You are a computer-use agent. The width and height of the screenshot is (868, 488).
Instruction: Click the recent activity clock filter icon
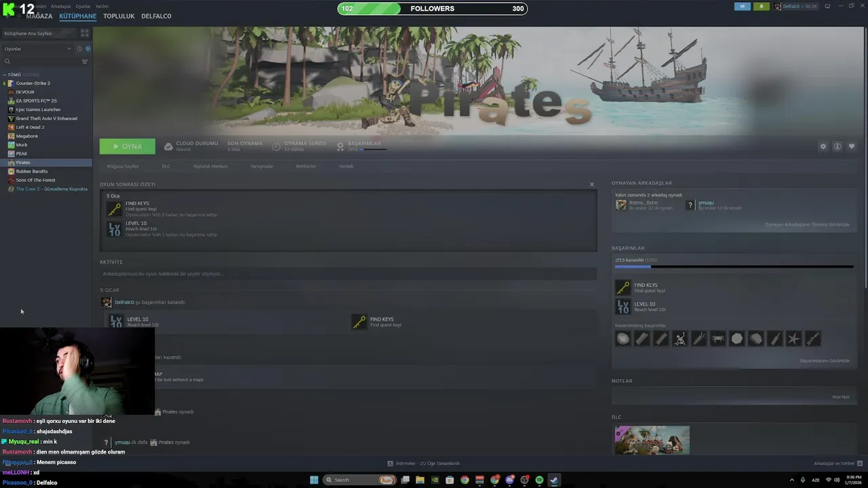[x=79, y=49]
